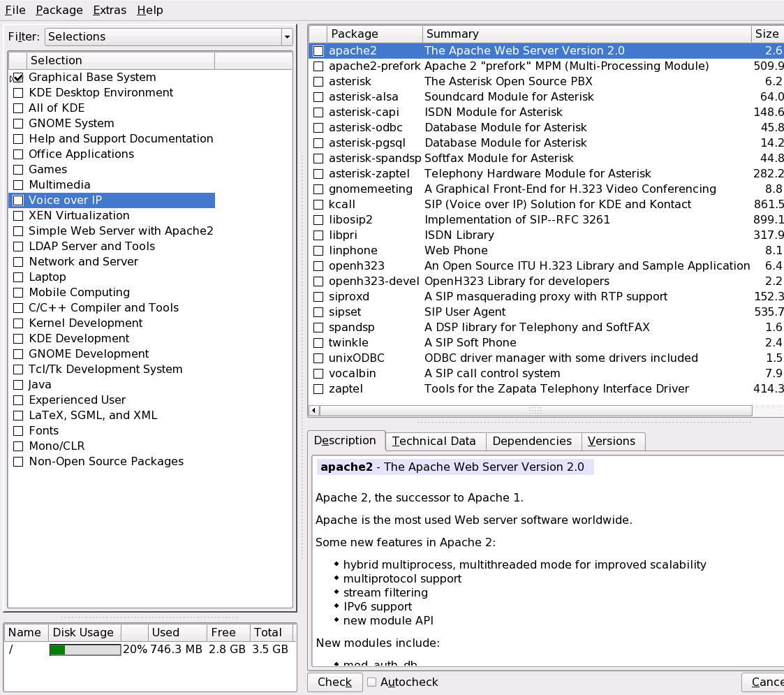This screenshot has width=784, height=695.
Task: Switch to the Technical Data tab
Action: coord(434,441)
